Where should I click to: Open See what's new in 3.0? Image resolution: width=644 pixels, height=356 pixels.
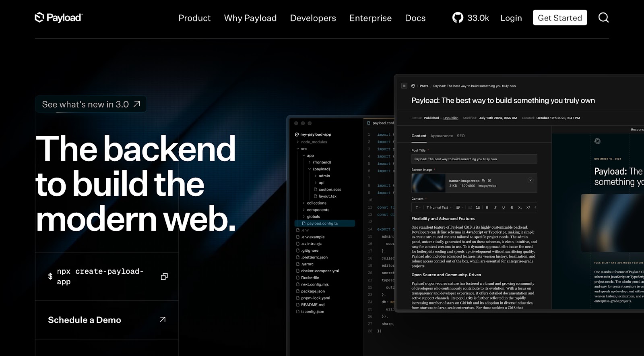pyautogui.click(x=91, y=104)
